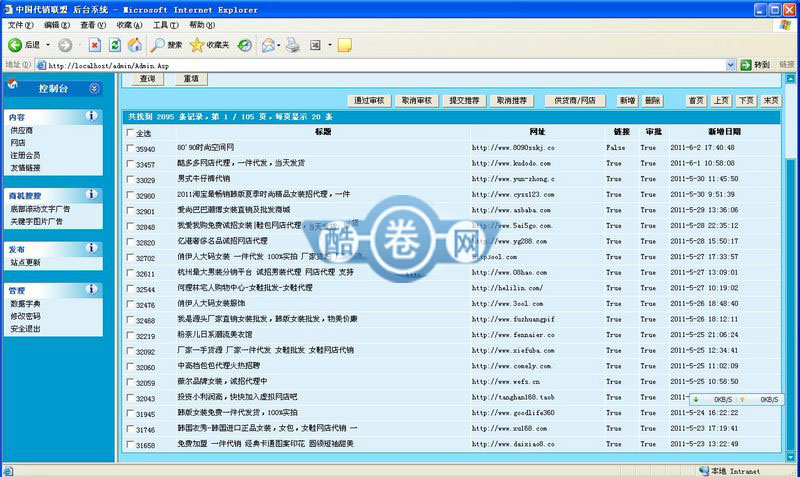Go to the Home page icon
Image resolution: width=800 pixels, height=477 pixels.
(x=135, y=45)
